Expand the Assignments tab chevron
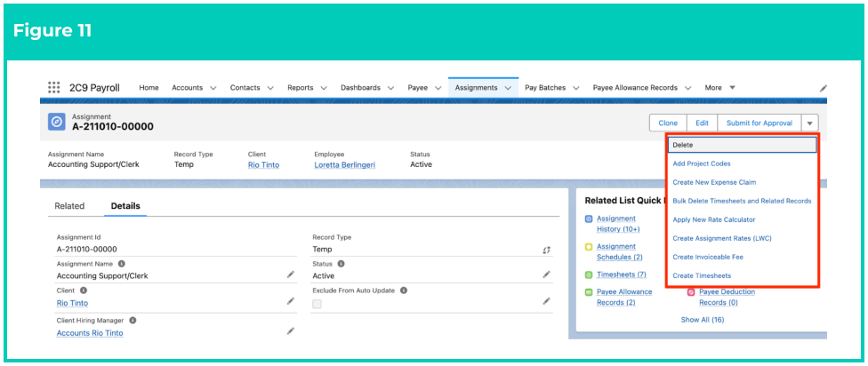This screenshot has width=868, height=366. click(508, 88)
